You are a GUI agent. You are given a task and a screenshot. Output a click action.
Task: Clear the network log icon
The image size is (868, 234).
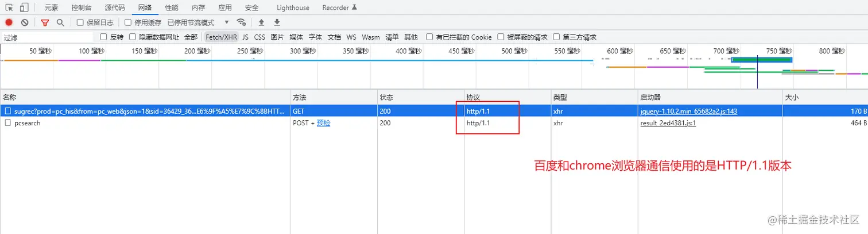click(x=25, y=22)
